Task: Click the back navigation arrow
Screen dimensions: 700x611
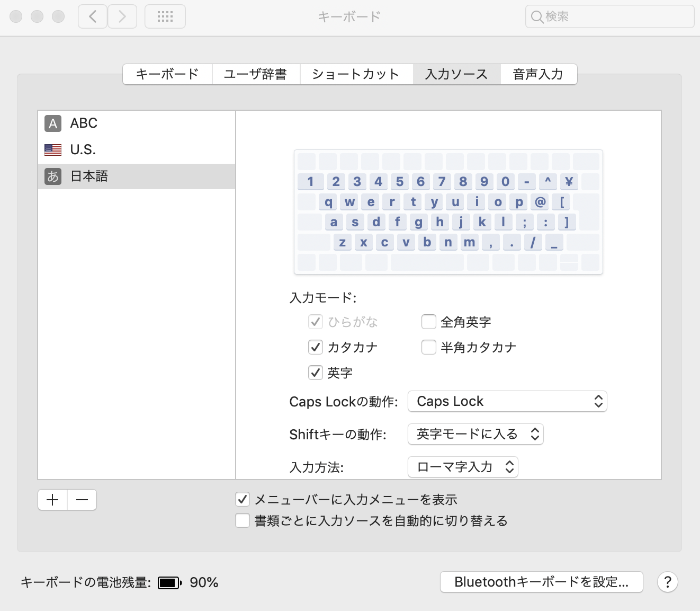Action: pyautogui.click(x=93, y=16)
